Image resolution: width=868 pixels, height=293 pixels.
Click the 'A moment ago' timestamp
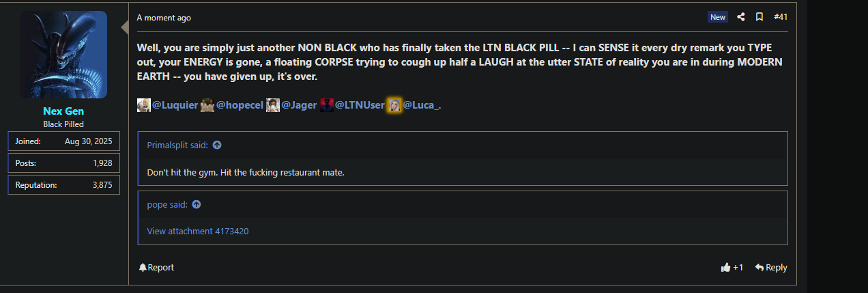pos(164,18)
